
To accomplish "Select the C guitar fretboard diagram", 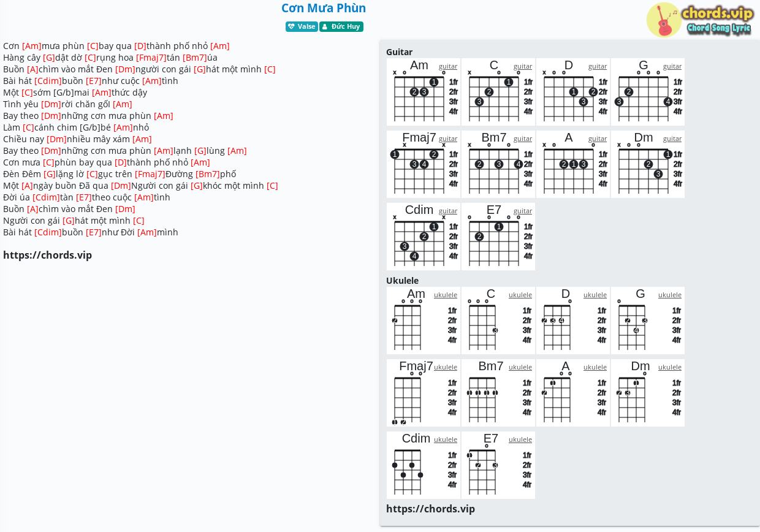I will (x=498, y=93).
